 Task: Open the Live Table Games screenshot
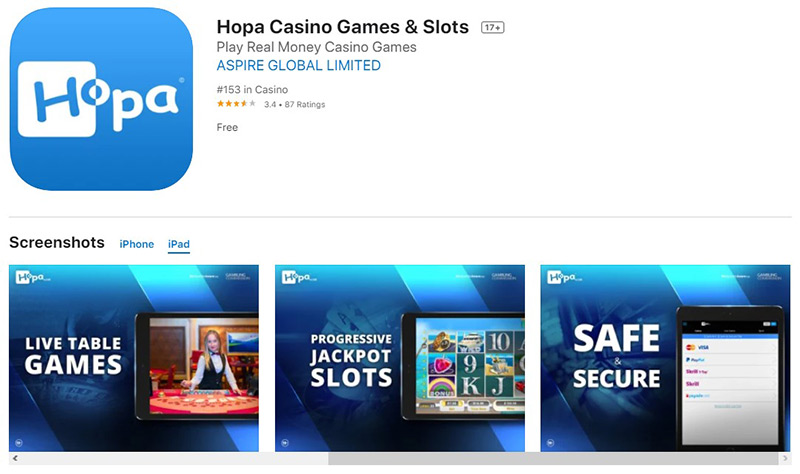coord(134,358)
